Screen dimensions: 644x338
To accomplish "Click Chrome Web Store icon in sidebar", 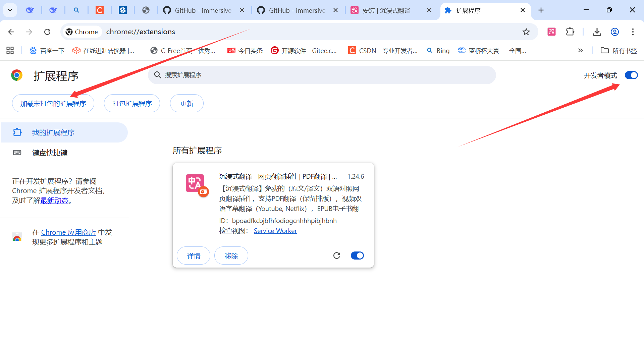I will [17, 237].
